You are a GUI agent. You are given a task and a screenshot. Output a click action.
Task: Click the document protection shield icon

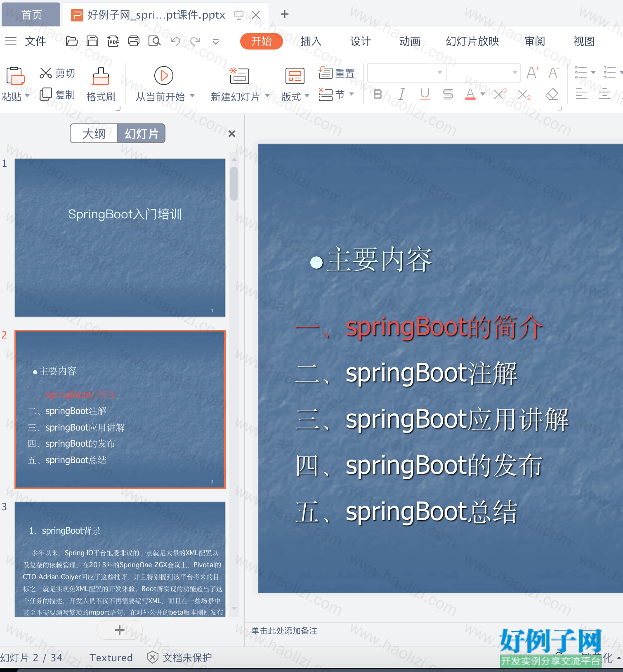click(x=152, y=657)
